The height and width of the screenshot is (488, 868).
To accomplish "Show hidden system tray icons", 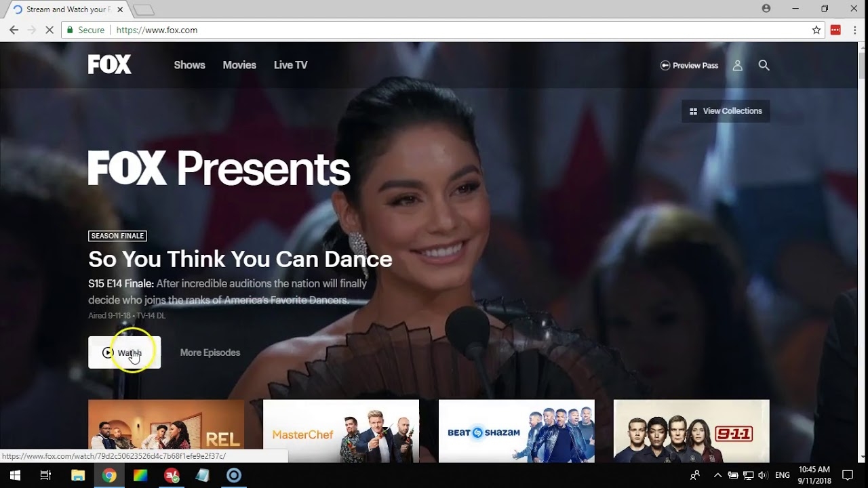I will [x=717, y=475].
